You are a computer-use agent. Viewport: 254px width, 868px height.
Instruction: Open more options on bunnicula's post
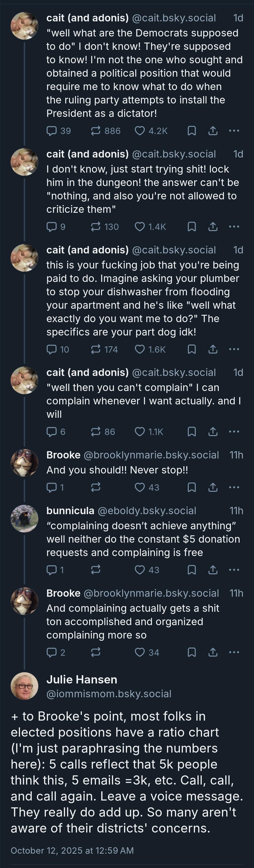click(x=234, y=570)
